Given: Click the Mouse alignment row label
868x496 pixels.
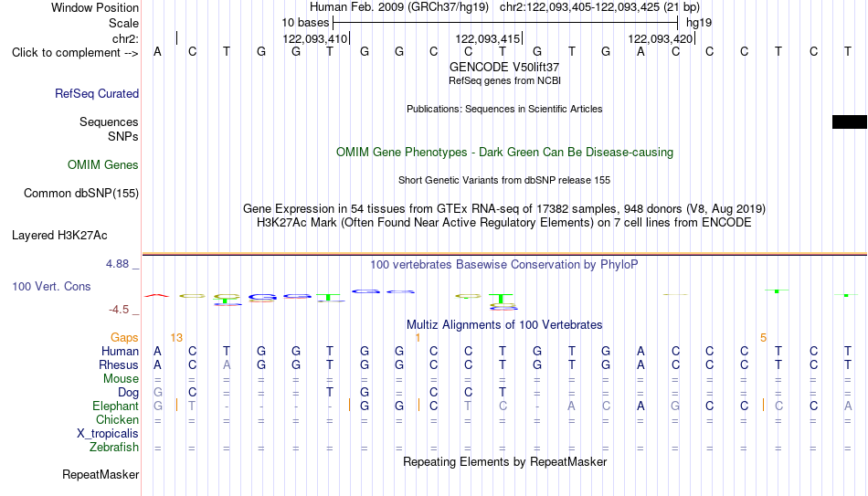Looking at the screenshot, I should 121,379.
